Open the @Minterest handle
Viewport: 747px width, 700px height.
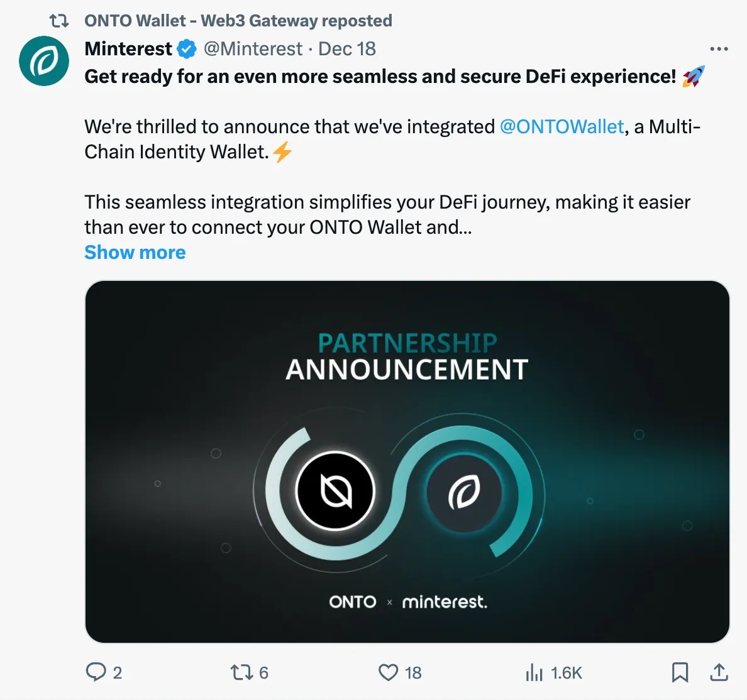click(253, 49)
